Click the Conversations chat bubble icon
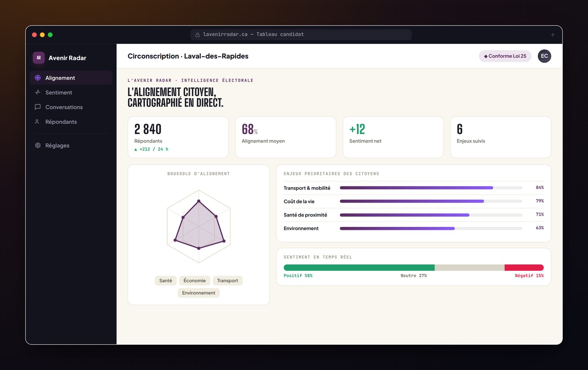This screenshot has height=370, width=588. 37,107
